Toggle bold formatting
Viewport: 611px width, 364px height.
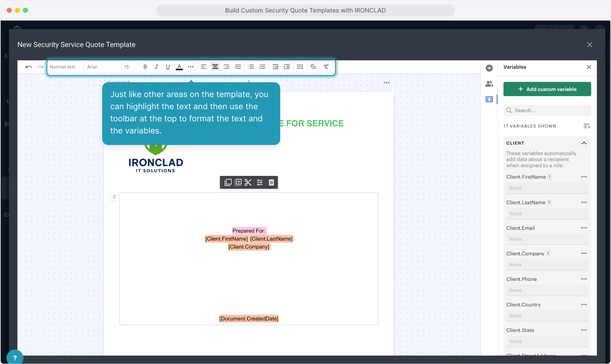[x=145, y=67]
